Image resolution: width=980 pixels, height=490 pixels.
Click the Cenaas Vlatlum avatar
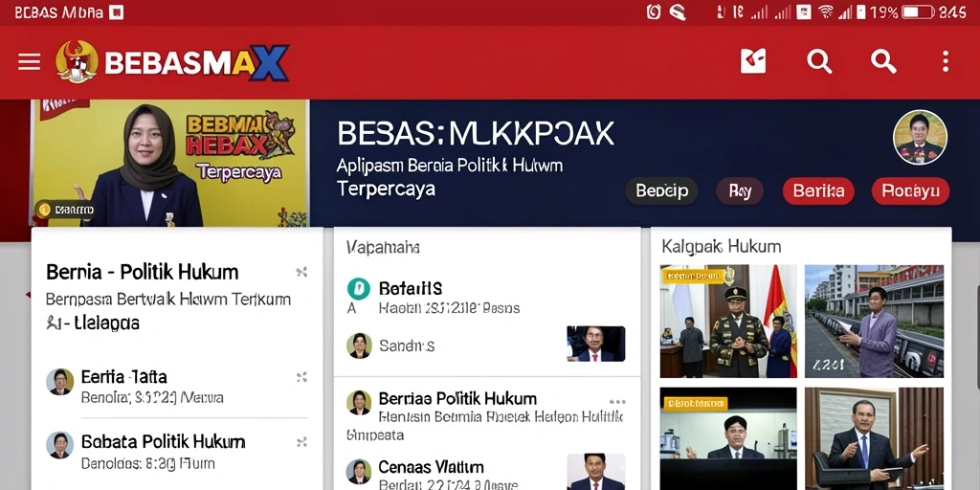(359, 472)
